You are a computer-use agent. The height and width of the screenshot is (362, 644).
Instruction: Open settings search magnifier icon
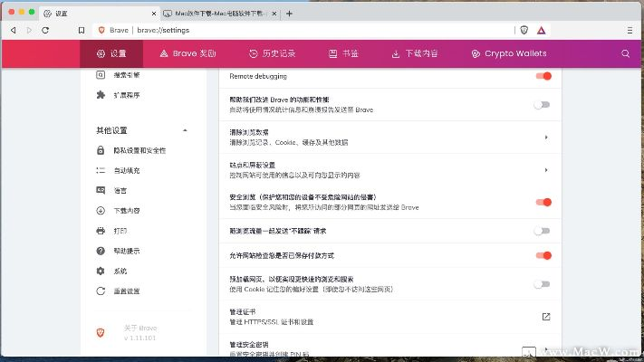coord(625,53)
